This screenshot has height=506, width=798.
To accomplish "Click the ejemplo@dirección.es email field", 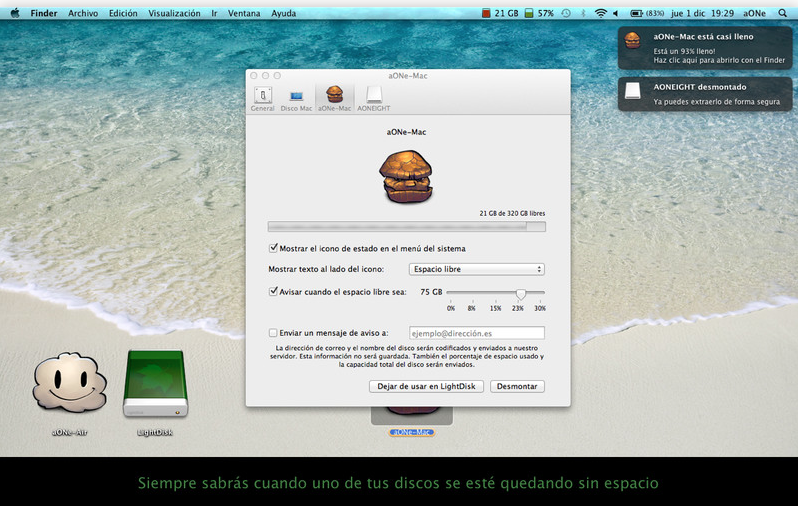I will tap(476, 333).
